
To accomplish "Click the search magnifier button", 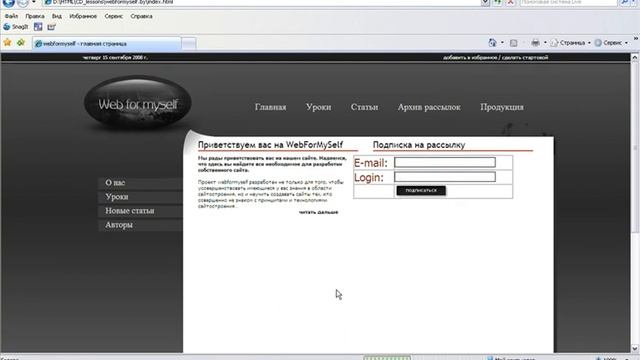I will point(624,2).
